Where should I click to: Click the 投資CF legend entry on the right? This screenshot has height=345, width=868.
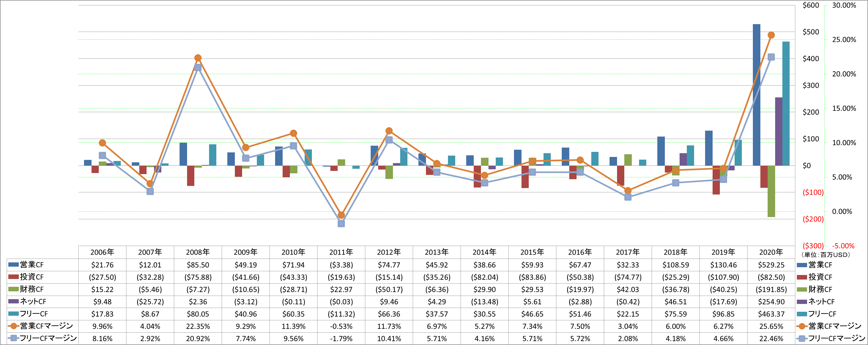(814, 277)
